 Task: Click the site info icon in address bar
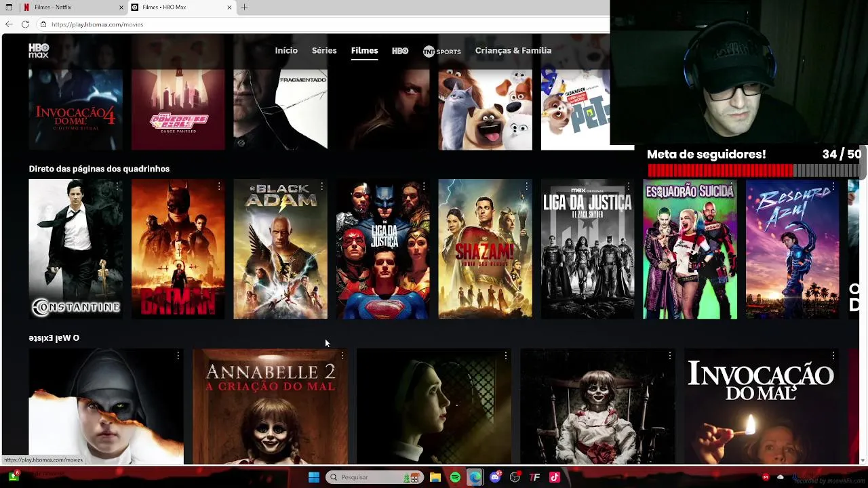point(43,24)
